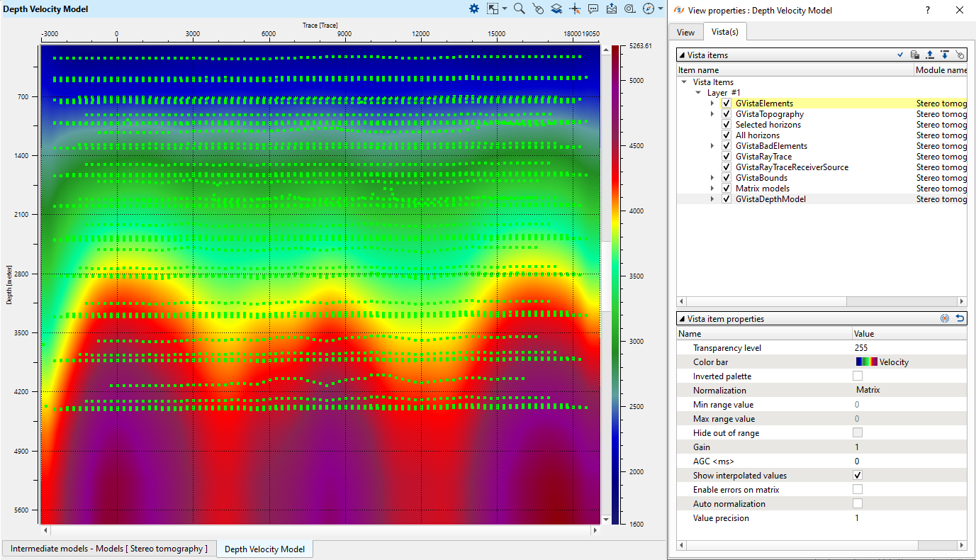
Task: Open the speech bubble annotation tool
Action: click(593, 9)
